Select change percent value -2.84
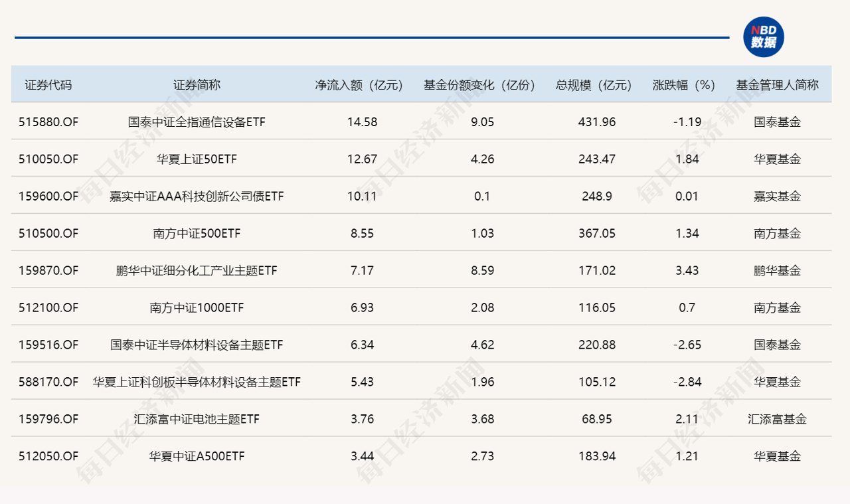 [x=687, y=382]
